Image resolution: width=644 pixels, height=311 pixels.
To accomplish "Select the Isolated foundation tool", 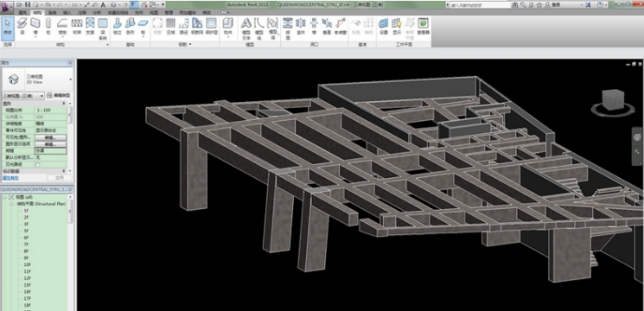I will (118, 26).
